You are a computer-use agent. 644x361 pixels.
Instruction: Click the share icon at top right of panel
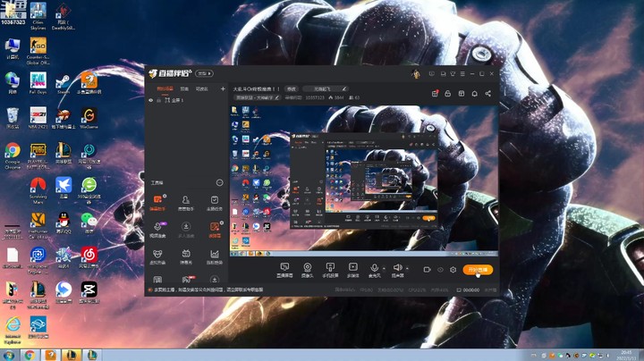(x=488, y=94)
